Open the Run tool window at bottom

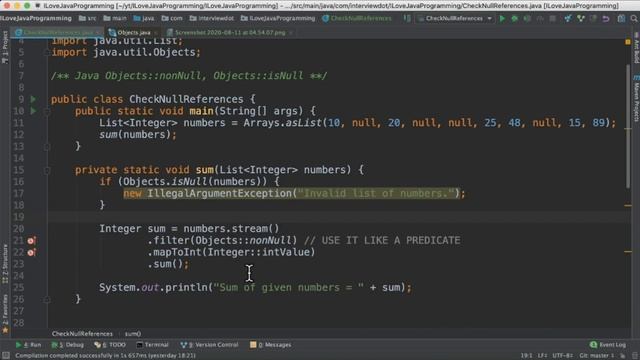coord(29,345)
